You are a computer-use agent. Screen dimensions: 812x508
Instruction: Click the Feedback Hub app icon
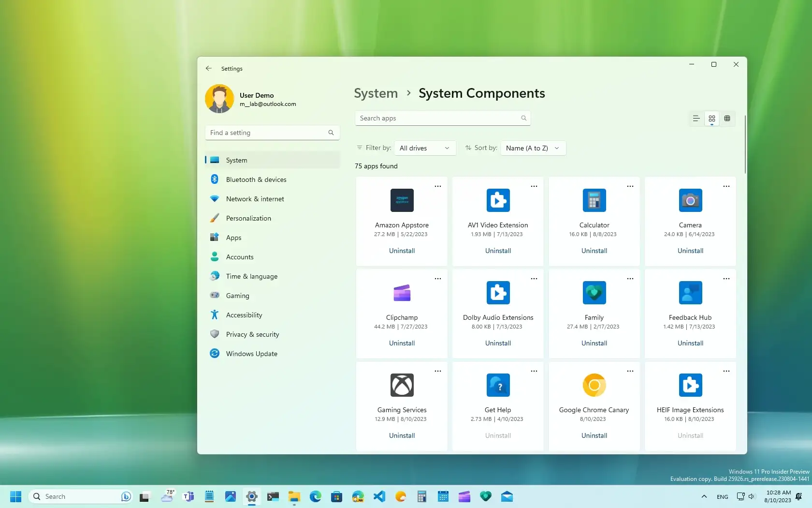click(x=690, y=292)
